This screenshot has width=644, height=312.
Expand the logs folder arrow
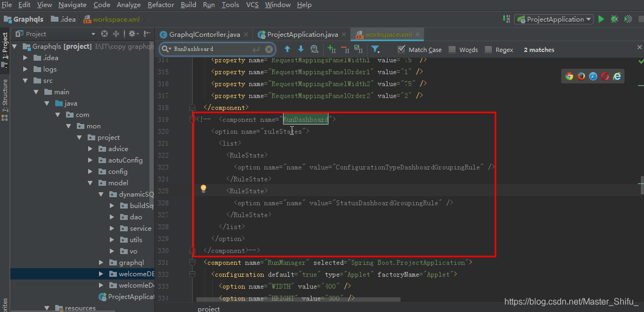[x=25, y=69]
